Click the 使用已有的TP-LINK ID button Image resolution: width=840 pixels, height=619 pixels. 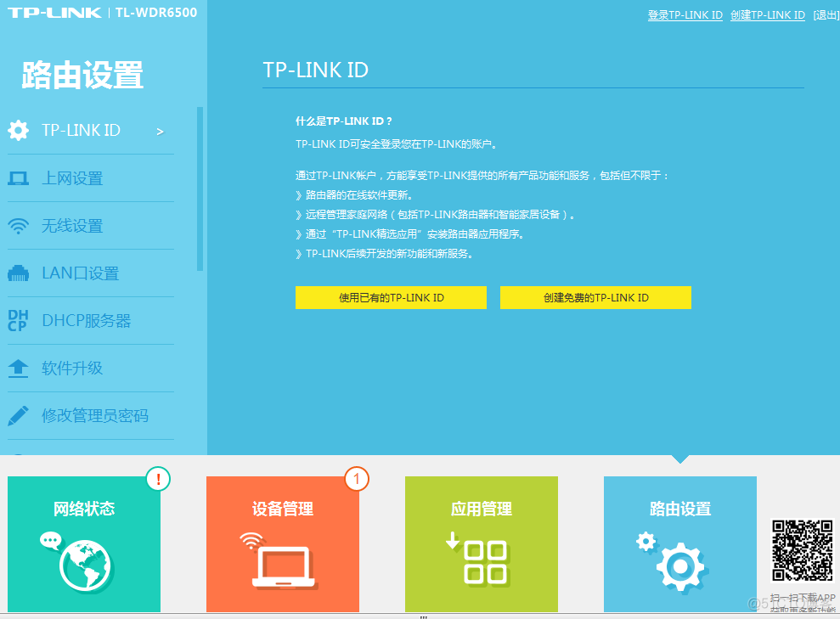click(391, 298)
